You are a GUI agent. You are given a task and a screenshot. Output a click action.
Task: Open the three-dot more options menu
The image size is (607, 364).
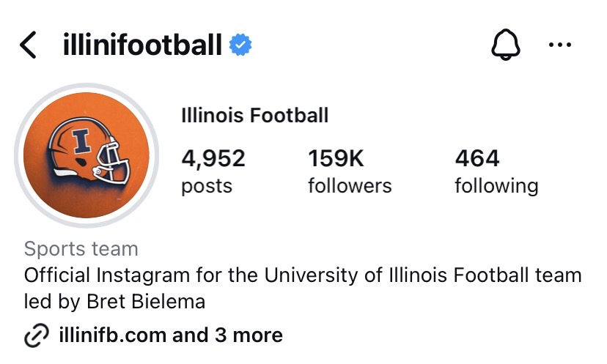[x=560, y=46]
